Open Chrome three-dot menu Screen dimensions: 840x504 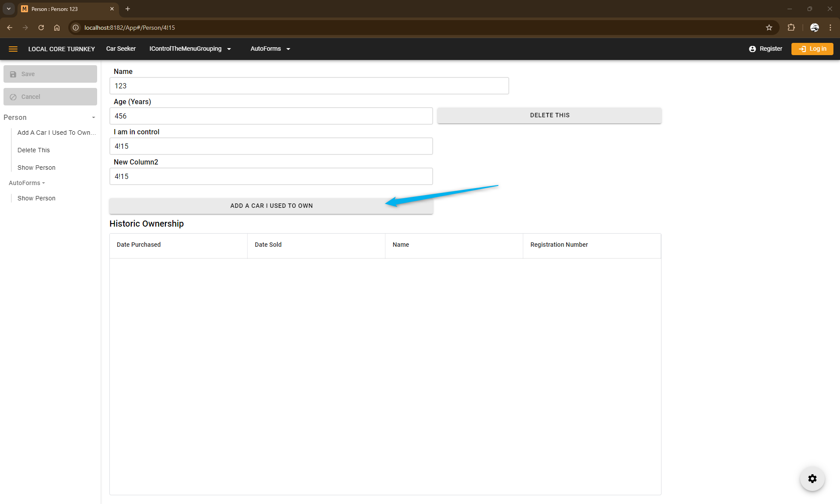(x=830, y=28)
